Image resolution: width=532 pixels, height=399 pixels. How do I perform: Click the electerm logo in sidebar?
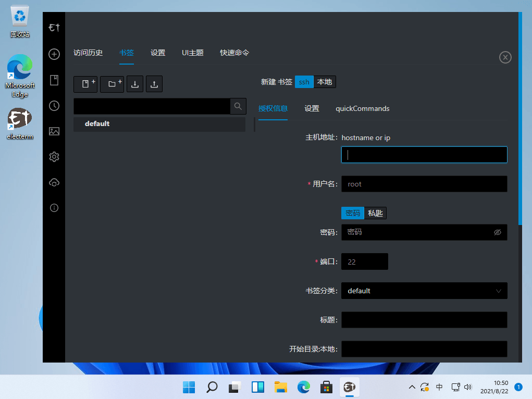[x=54, y=28]
